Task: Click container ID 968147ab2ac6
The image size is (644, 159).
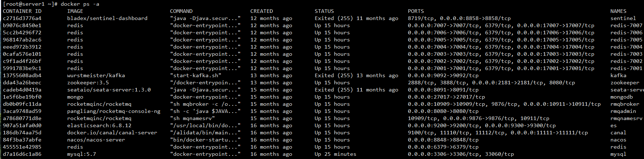Action: coord(22,40)
